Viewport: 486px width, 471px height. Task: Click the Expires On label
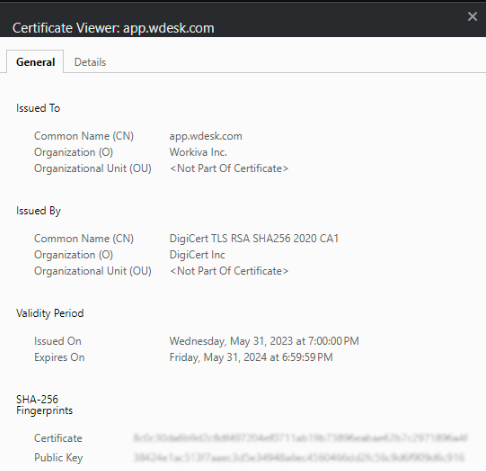(59, 357)
